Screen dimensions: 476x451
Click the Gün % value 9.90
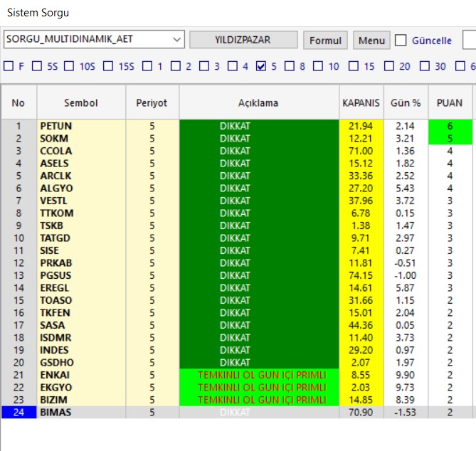(x=406, y=375)
